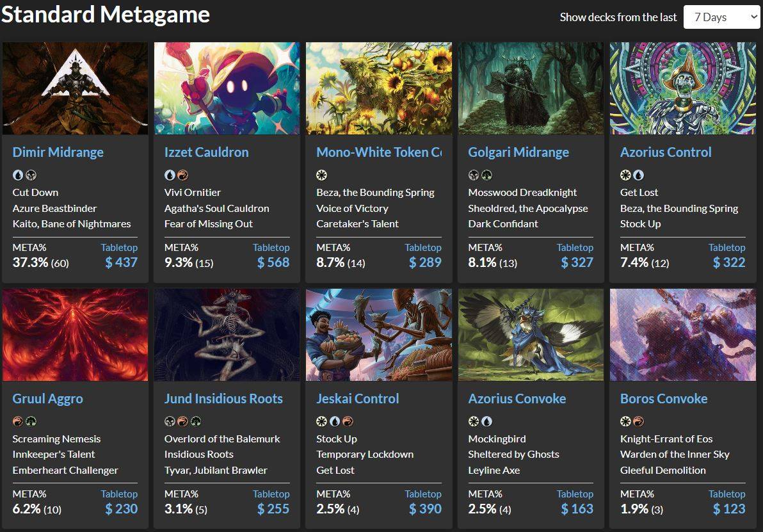Screen dimensions: 763x532
Task: Open the 7 Days time range dropdown
Action: click(x=721, y=17)
